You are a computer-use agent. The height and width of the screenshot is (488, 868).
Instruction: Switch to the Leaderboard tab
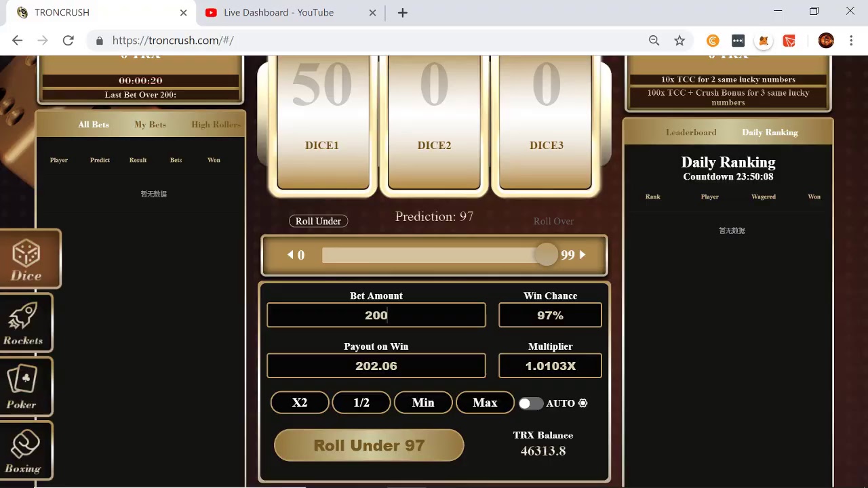pyautogui.click(x=691, y=132)
